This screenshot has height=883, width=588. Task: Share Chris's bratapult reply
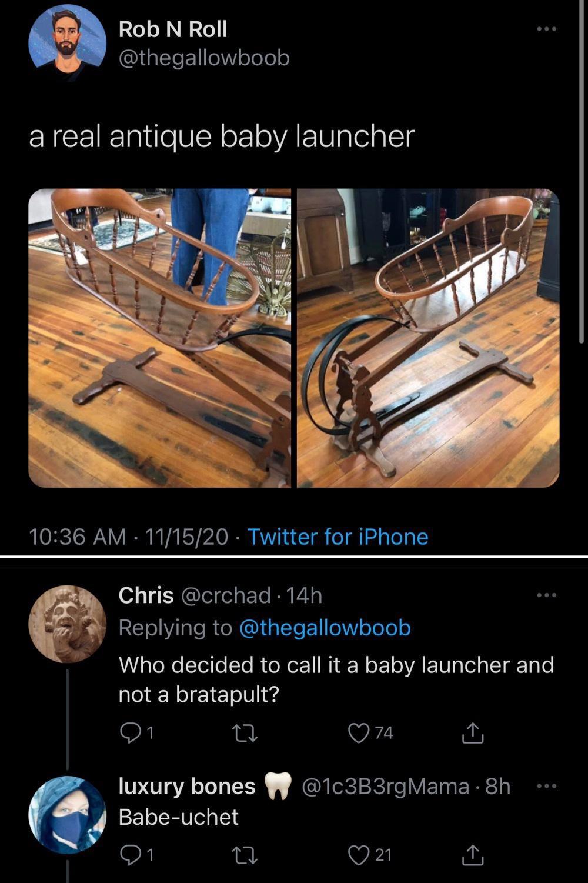point(472,733)
